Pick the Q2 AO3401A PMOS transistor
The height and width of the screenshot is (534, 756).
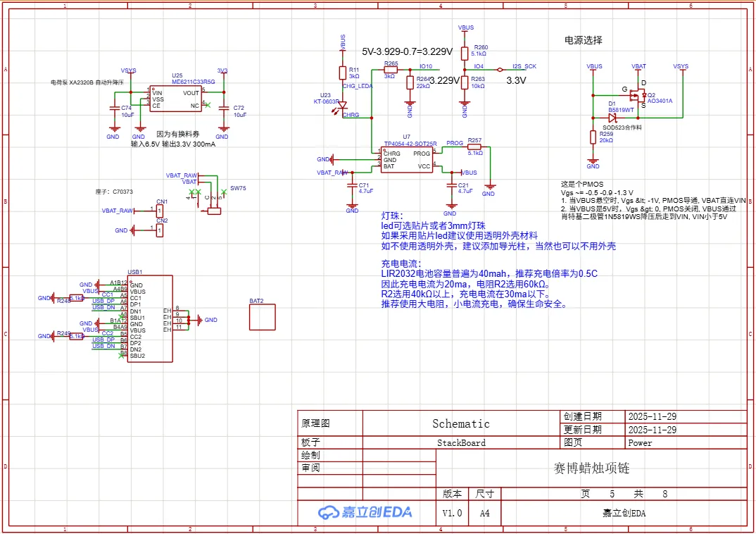[639, 97]
